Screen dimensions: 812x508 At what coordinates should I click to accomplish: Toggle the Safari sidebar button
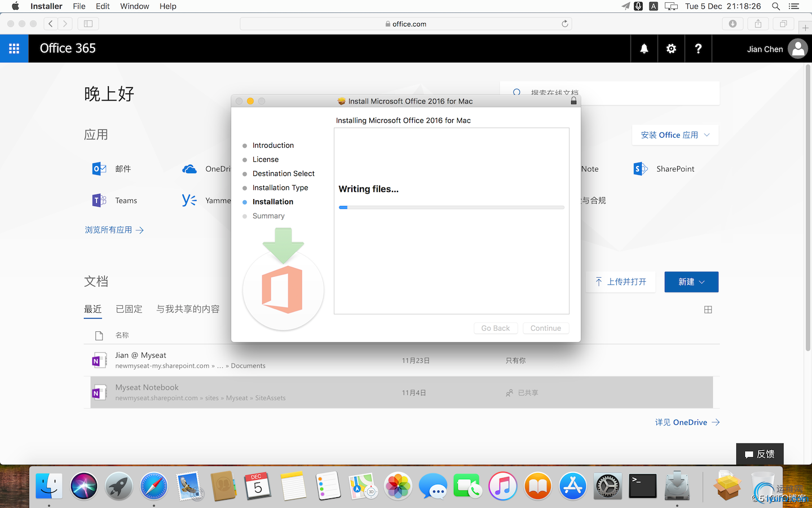pos(88,24)
